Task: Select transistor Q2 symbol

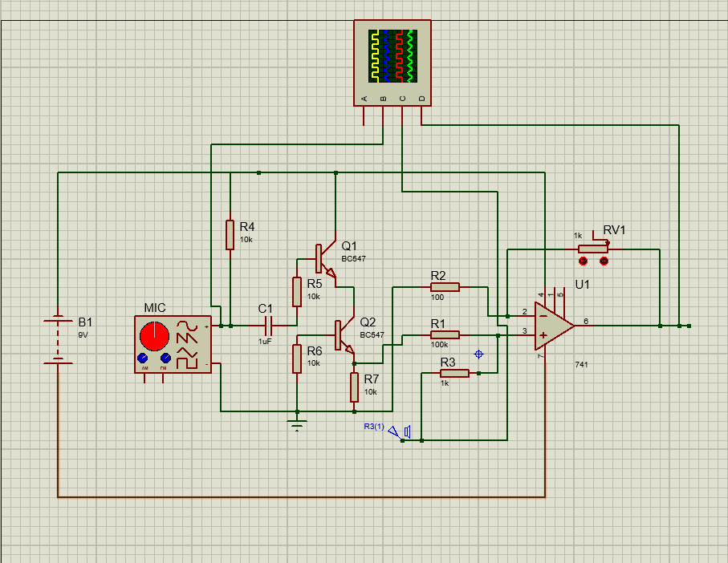Action: tap(345, 334)
